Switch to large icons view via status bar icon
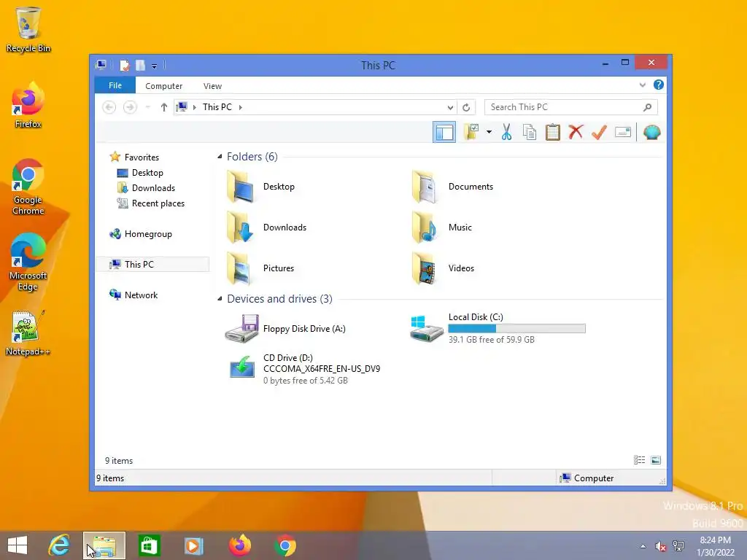The image size is (747, 560). (x=656, y=460)
